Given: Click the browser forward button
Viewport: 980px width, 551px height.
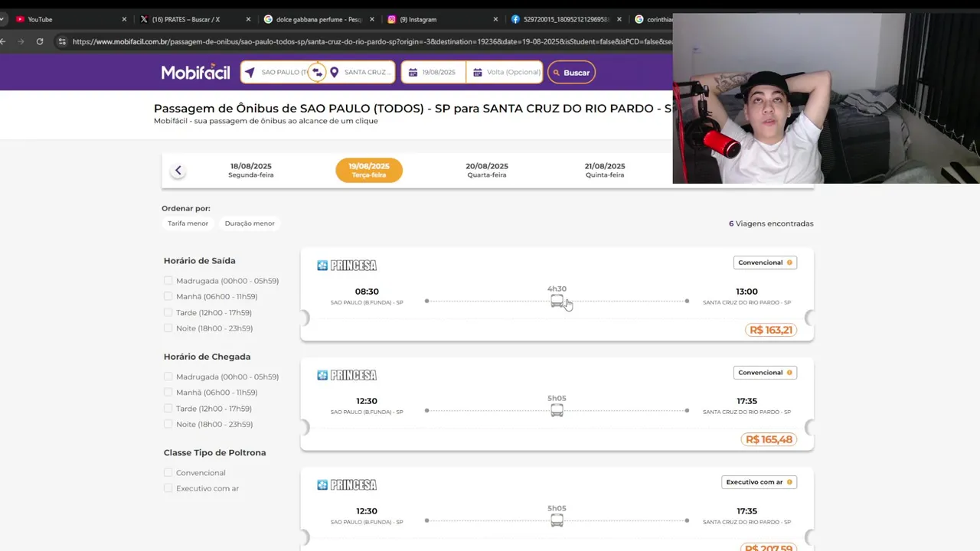Looking at the screenshot, I should coord(21,41).
